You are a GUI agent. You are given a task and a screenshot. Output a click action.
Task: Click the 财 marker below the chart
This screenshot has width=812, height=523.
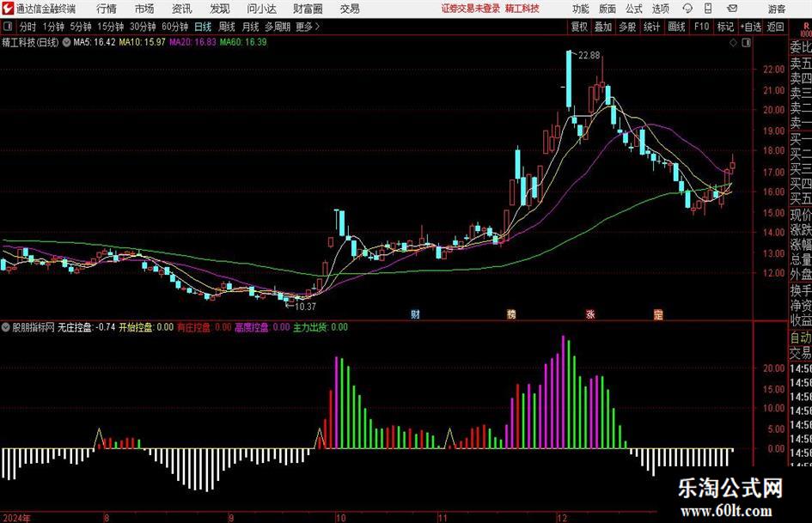pyautogui.click(x=415, y=313)
